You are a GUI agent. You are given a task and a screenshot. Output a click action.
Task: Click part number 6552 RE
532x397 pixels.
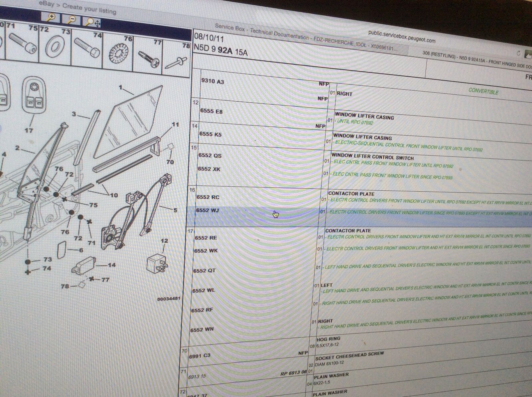coord(206,238)
